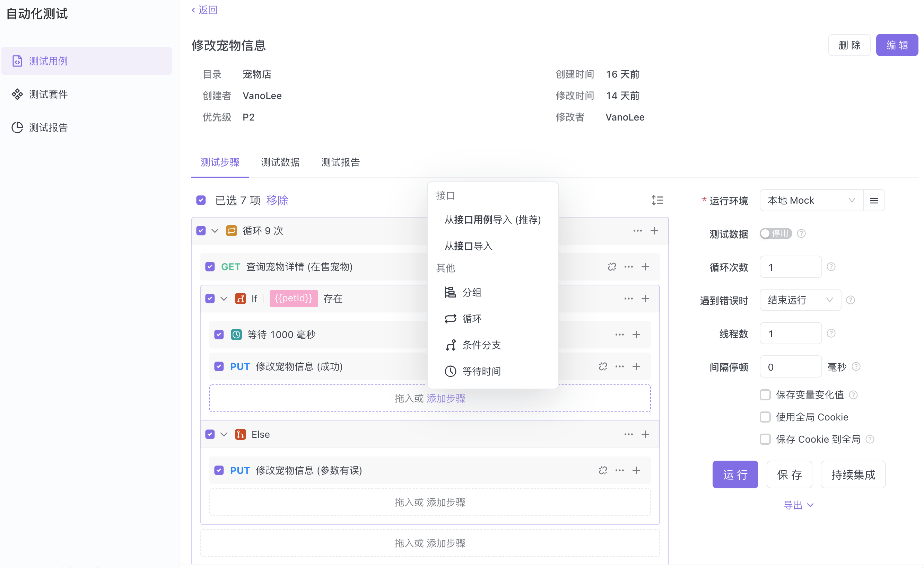Open environment management menu icon beside 本地 Mock
Screen dimensions: 924x568
(874, 200)
